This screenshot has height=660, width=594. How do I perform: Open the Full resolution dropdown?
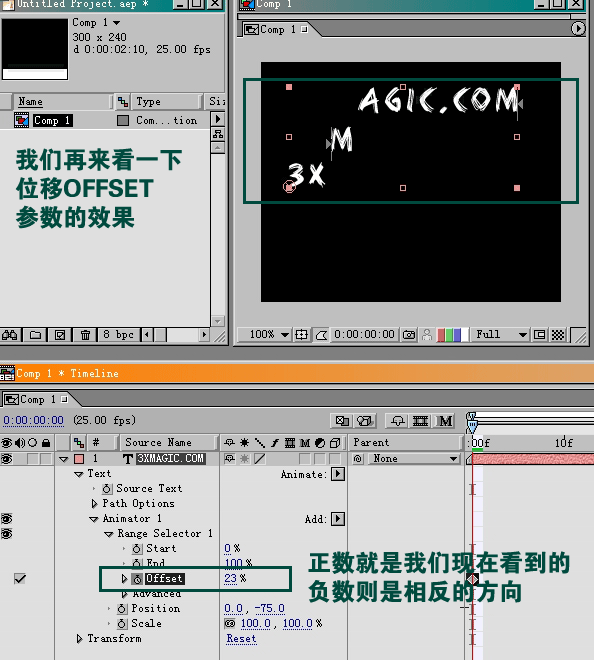click(500, 335)
